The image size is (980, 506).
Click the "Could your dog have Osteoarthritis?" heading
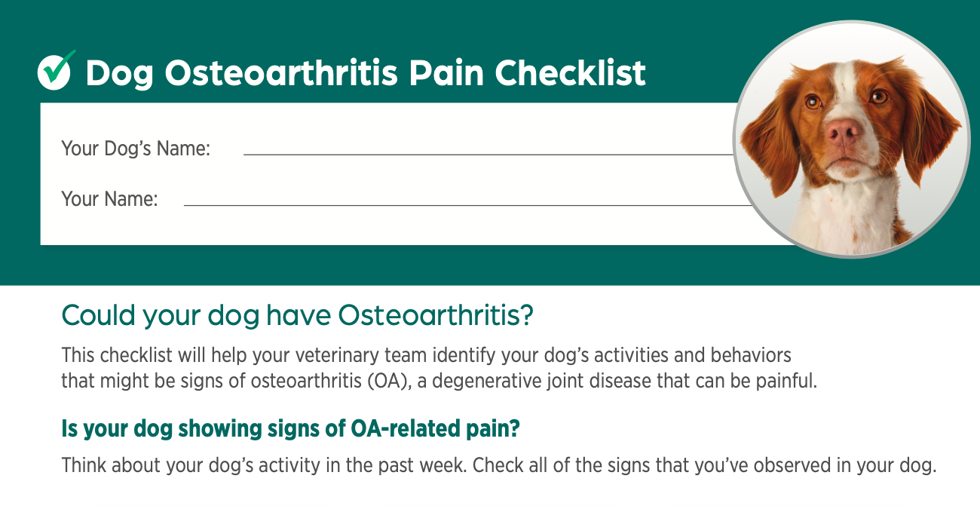tap(297, 315)
